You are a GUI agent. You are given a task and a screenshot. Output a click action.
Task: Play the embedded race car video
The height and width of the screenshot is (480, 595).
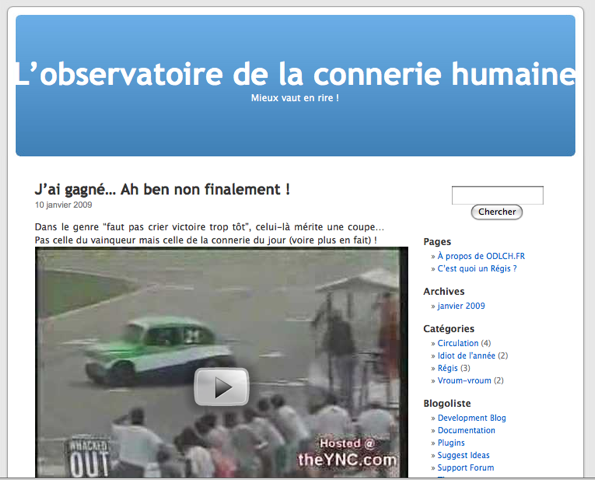222,387
